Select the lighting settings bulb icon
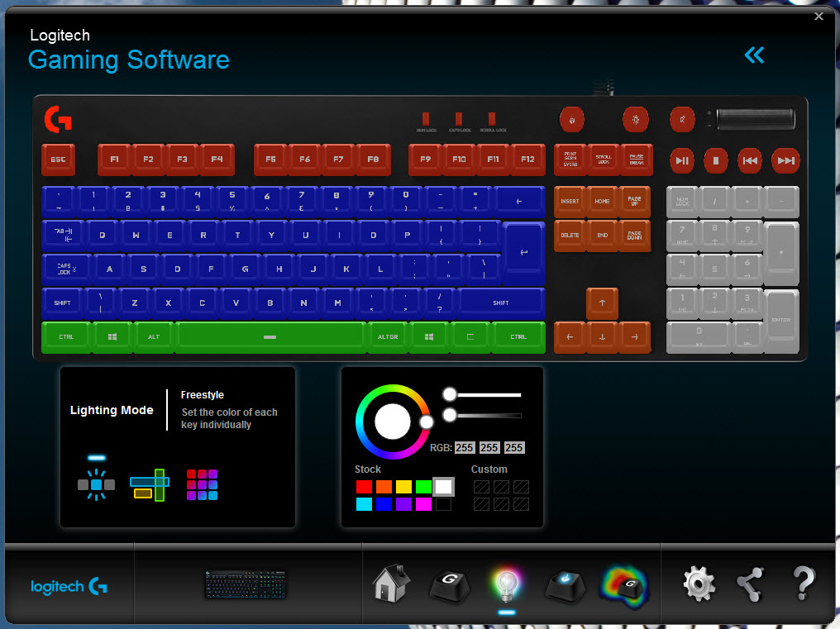Screen dimensions: 840x629 506,585
